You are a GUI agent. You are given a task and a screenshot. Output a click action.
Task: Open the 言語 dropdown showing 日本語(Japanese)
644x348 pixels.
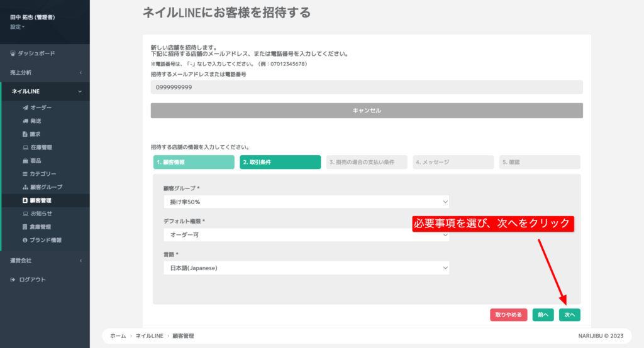[306, 268]
